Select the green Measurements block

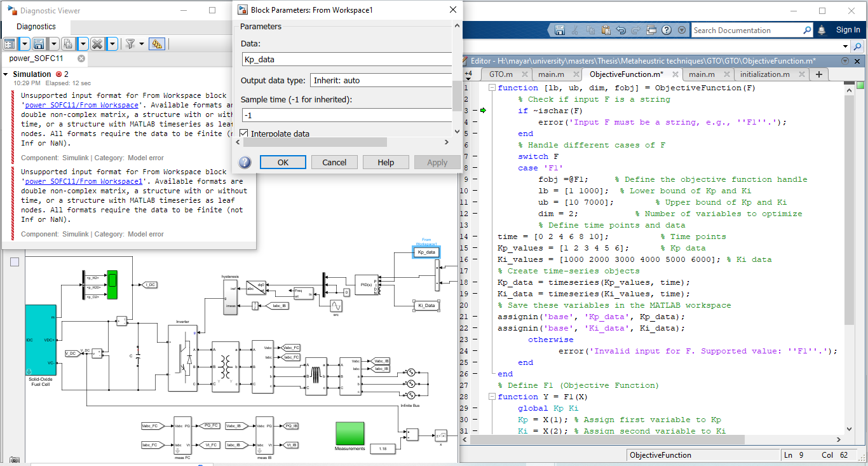tap(349, 433)
